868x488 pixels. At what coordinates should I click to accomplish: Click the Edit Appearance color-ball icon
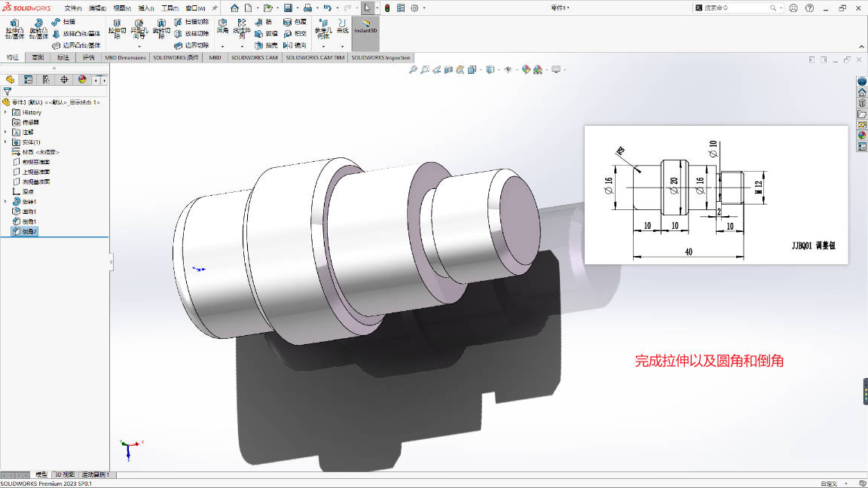(x=526, y=70)
